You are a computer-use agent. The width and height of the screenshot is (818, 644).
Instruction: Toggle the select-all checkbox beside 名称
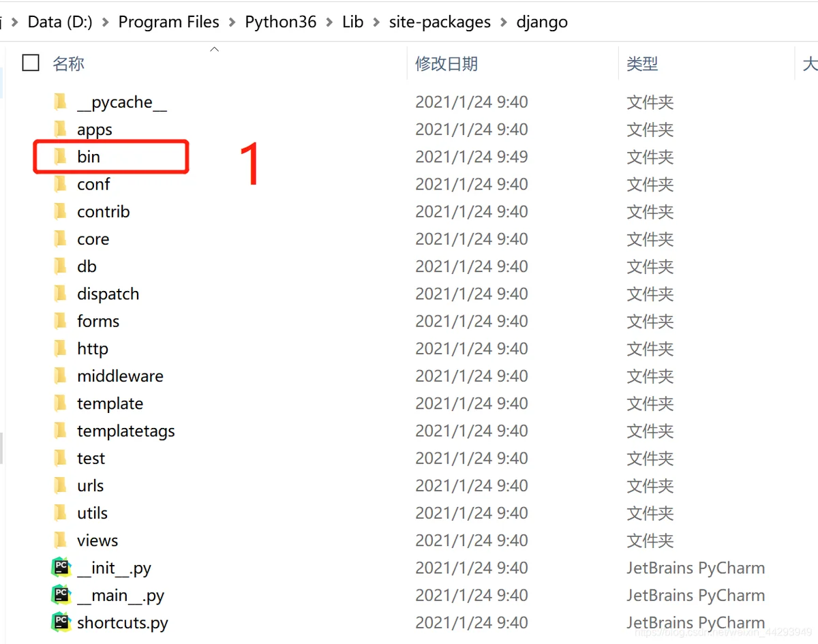click(x=31, y=63)
